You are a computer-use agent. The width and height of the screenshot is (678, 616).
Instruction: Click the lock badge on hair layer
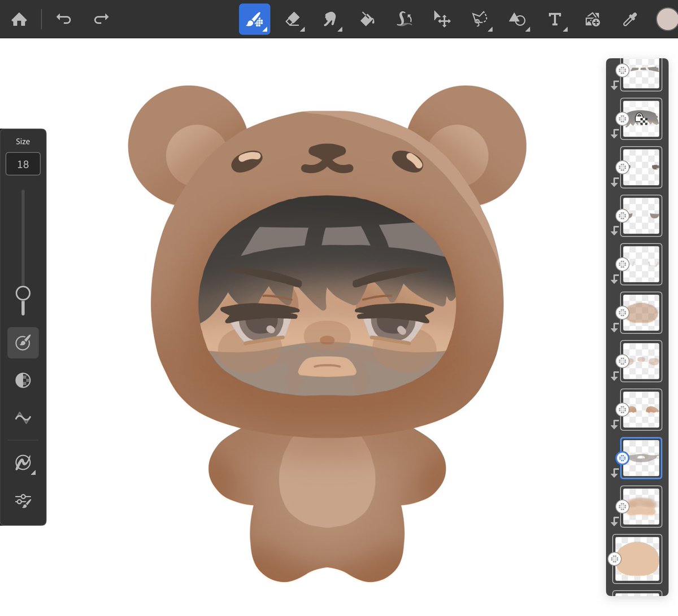641,119
